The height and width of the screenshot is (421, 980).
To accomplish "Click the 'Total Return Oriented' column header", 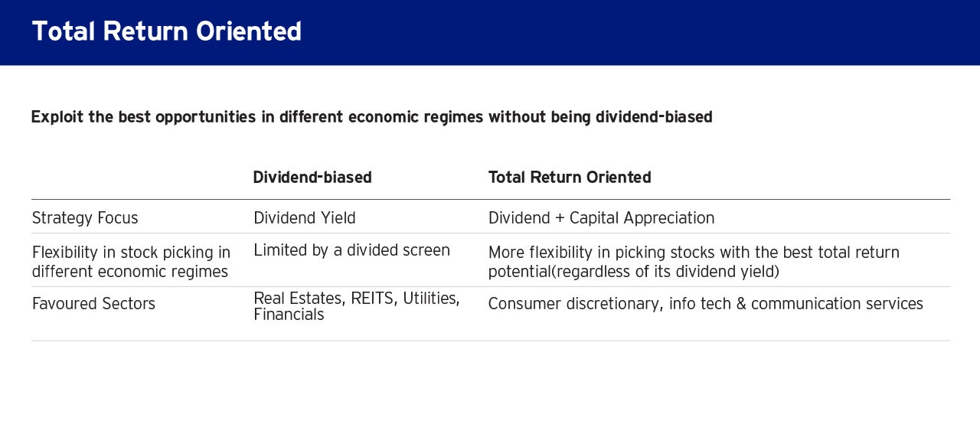I will tap(570, 178).
